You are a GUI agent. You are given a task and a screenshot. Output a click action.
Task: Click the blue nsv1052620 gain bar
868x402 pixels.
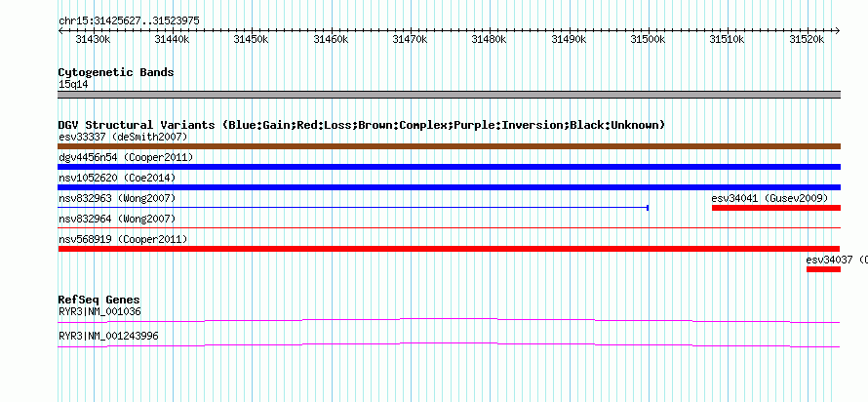449,187
